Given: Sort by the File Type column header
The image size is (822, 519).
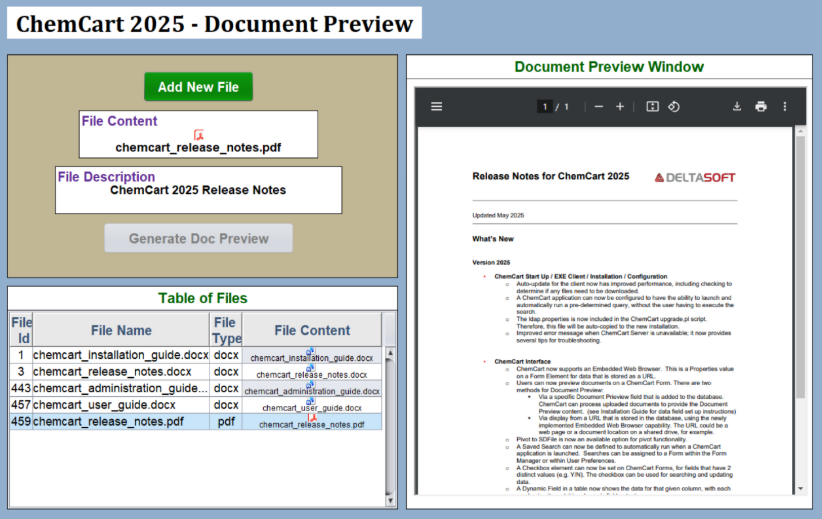Looking at the screenshot, I should point(226,330).
